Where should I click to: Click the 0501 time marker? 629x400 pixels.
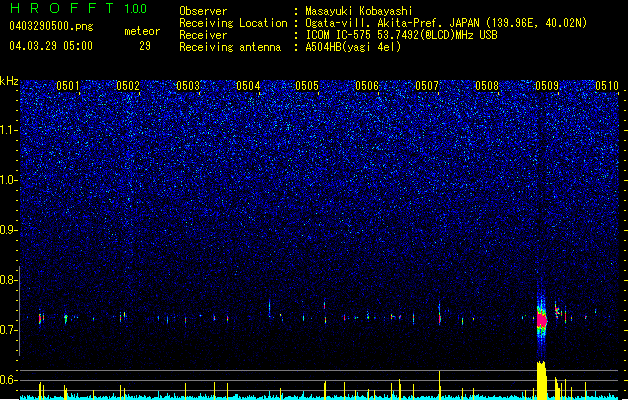click(68, 86)
